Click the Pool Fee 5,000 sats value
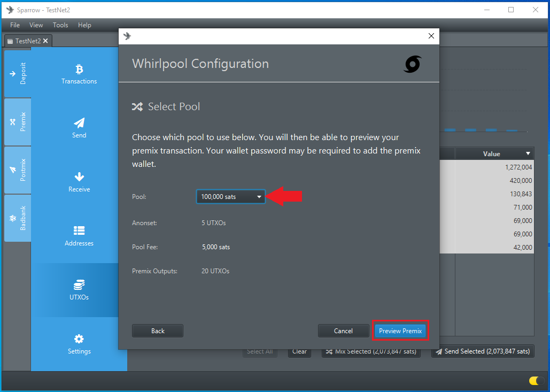Image resolution: width=550 pixels, height=392 pixels. [x=216, y=247]
